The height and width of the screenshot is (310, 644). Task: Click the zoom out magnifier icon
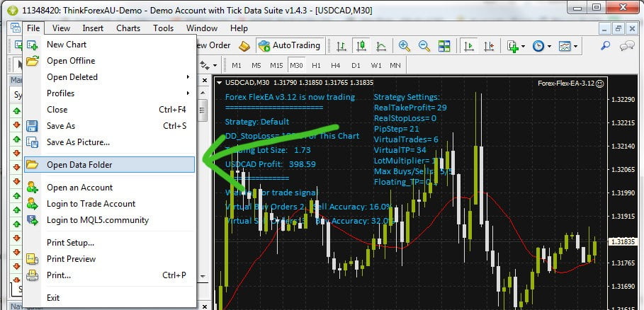[x=424, y=46]
